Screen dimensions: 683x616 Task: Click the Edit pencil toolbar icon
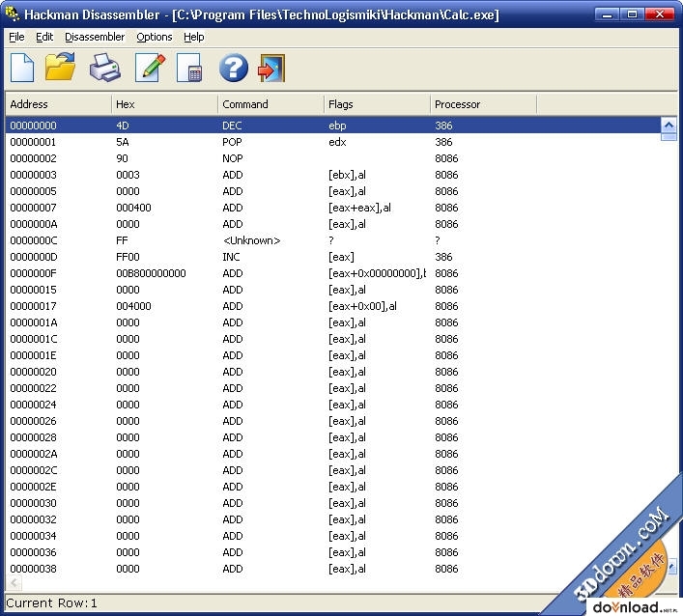point(150,68)
